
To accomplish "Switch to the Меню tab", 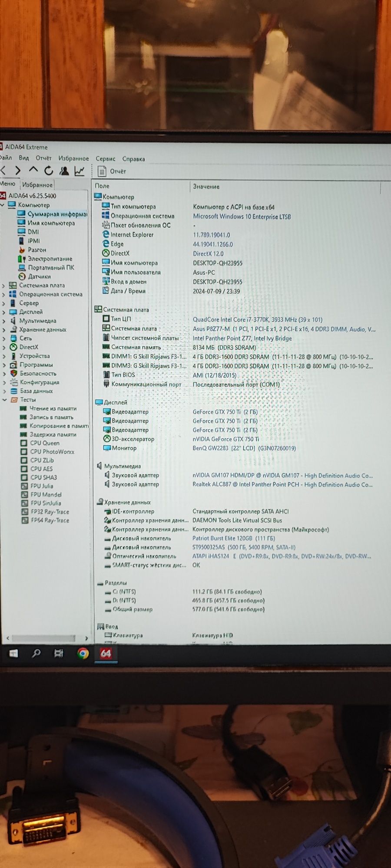I will click(x=8, y=184).
